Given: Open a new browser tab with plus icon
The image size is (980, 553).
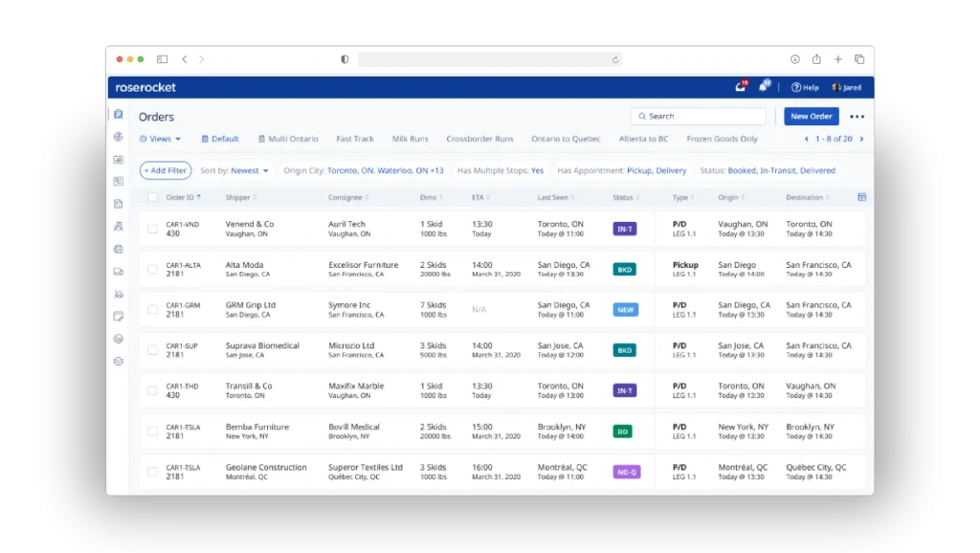Looking at the screenshot, I should coord(838,59).
